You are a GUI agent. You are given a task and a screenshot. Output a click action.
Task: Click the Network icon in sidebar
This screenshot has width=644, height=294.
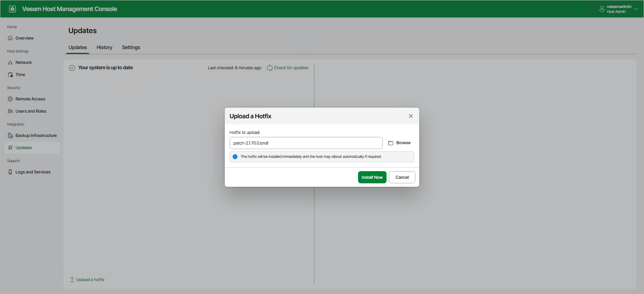pyautogui.click(x=10, y=62)
